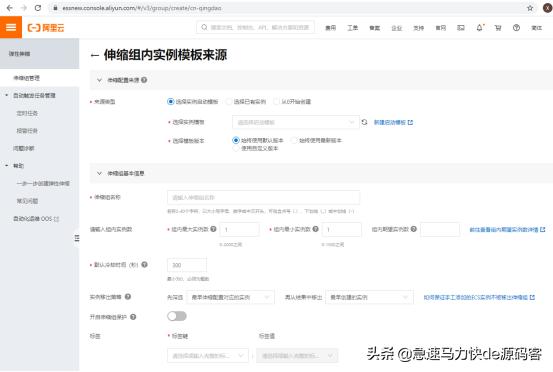Image resolution: width=553 pixels, height=372 pixels.
Task: Show help tooltip for 组内最小实例数
Action: coord(316,229)
